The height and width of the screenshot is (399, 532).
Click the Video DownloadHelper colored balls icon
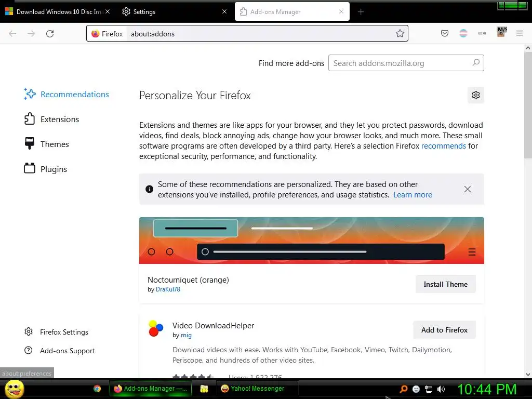(156, 328)
